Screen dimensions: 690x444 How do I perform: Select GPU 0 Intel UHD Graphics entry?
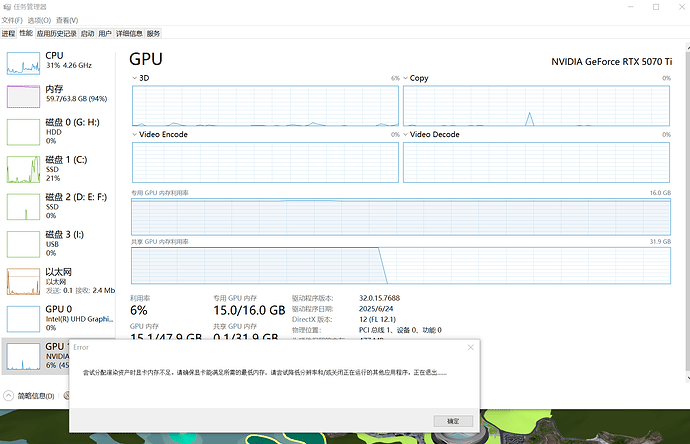click(22, 318)
